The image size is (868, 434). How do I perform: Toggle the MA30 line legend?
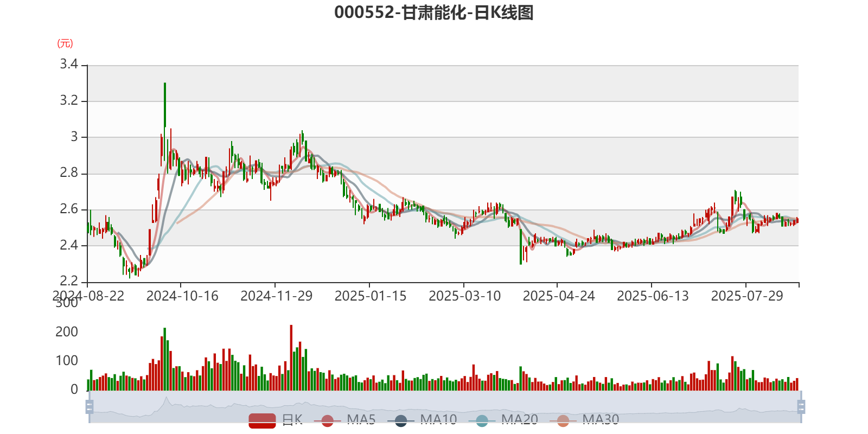point(584,420)
